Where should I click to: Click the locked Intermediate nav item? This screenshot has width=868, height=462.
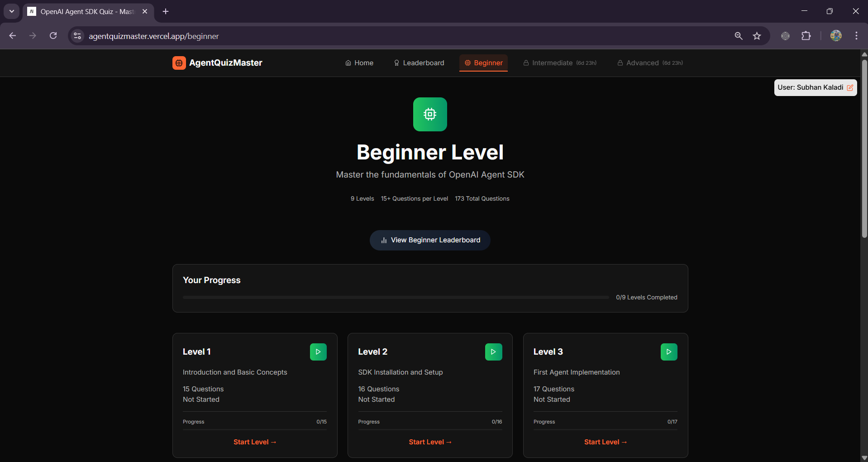(x=560, y=63)
